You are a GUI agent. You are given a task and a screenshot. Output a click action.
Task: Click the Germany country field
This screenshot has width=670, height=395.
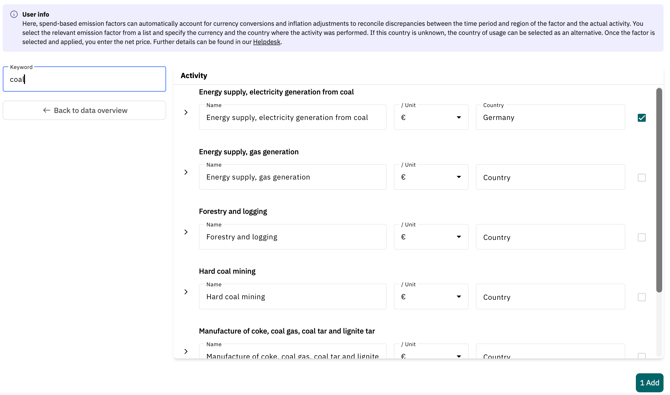point(550,117)
